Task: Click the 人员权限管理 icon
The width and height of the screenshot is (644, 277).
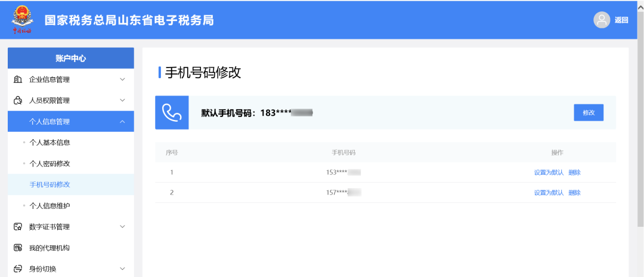Action: pos(18,100)
